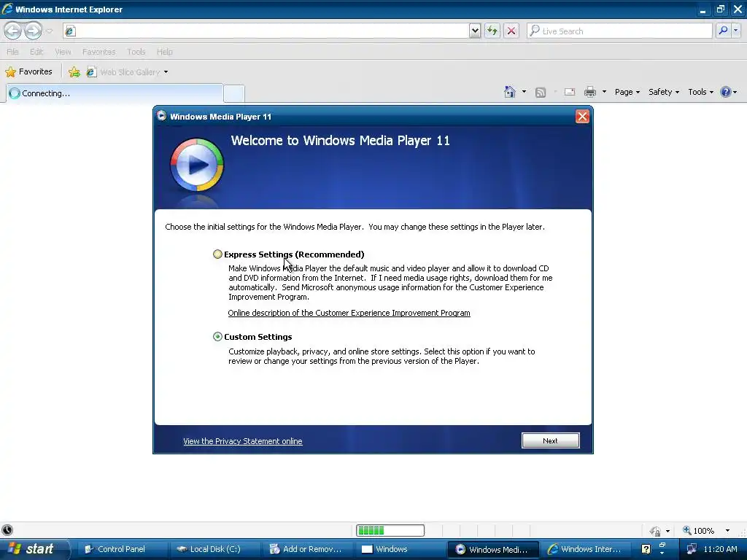Click the network tray icon near clock
Screen dimensions: 747x560
point(692,549)
